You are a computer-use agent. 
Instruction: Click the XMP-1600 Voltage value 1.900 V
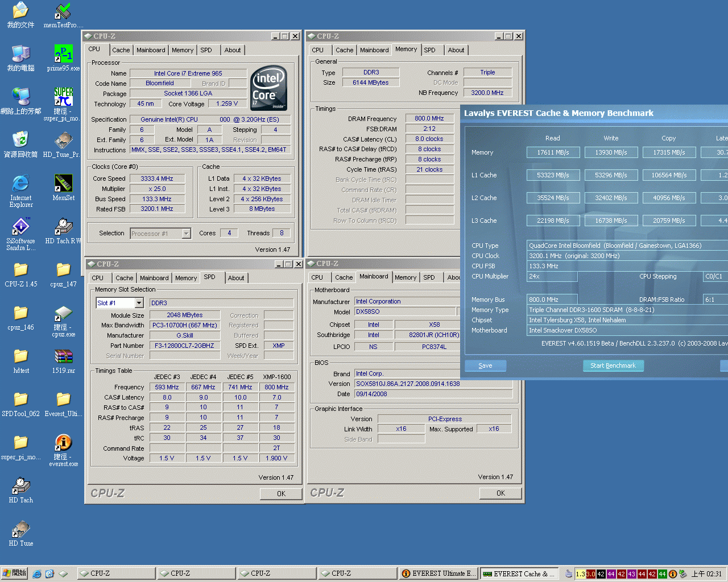276,458
